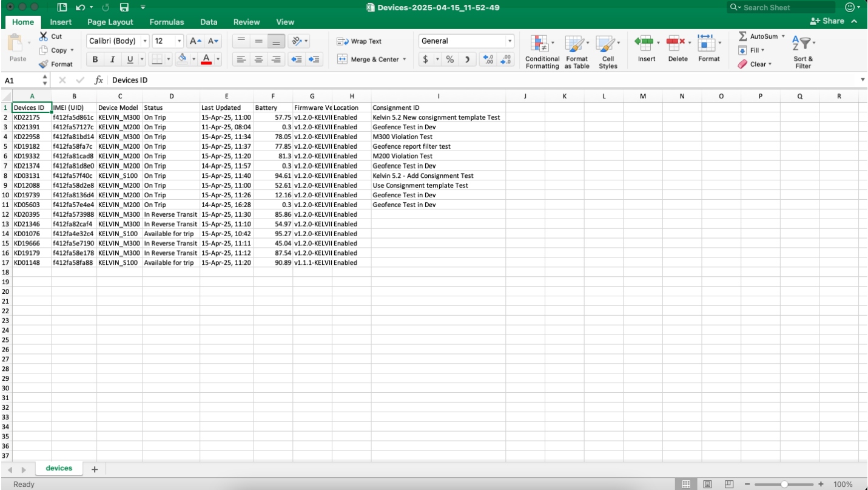This screenshot has width=868, height=490.
Task: Open Conditional Formatting
Action: 542,52
